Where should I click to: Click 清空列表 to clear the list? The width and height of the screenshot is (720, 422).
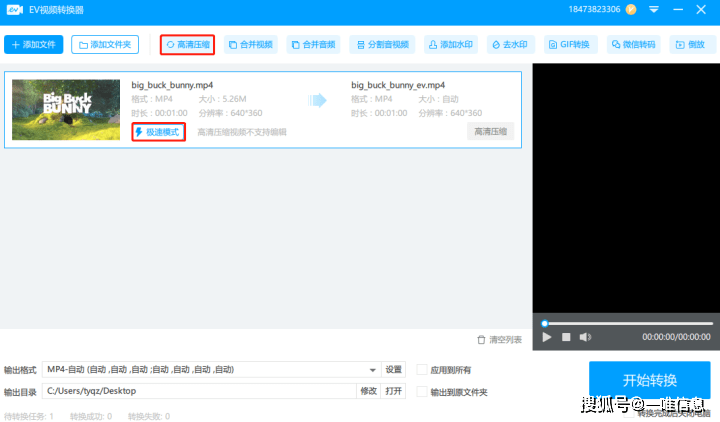[x=499, y=340]
